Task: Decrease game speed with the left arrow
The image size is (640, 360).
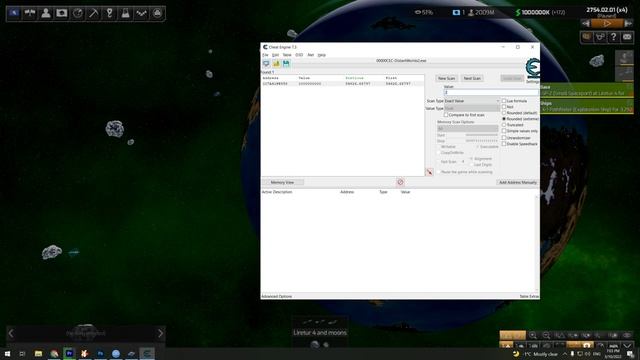Action: 586,24
